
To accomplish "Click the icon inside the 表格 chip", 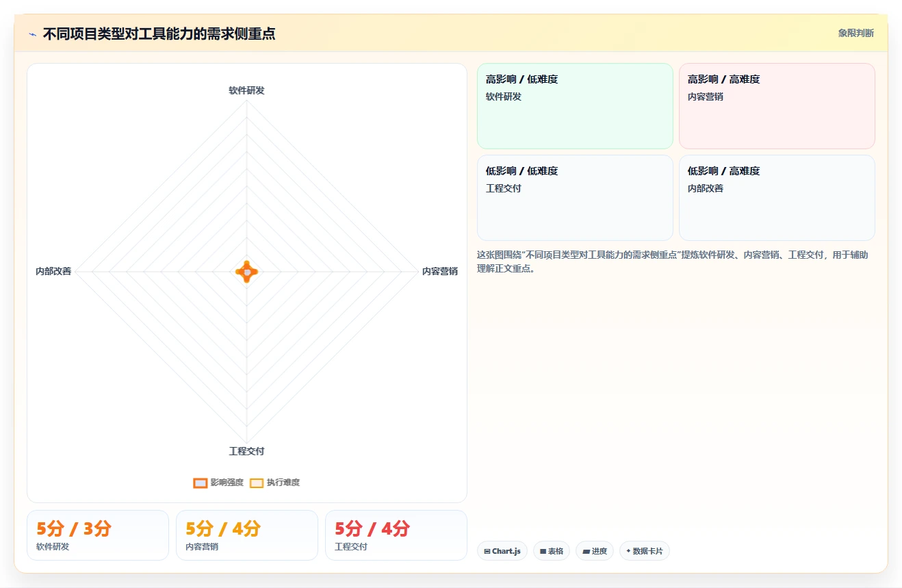I will [x=543, y=551].
